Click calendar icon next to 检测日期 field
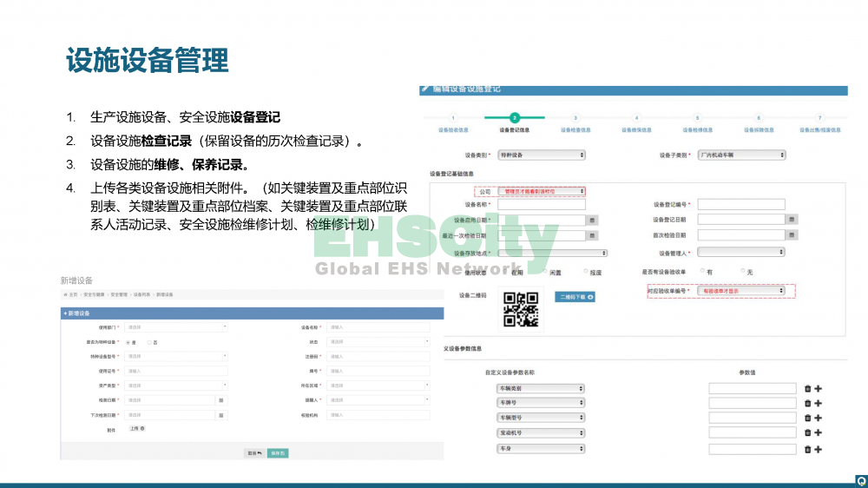 [221, 400]
